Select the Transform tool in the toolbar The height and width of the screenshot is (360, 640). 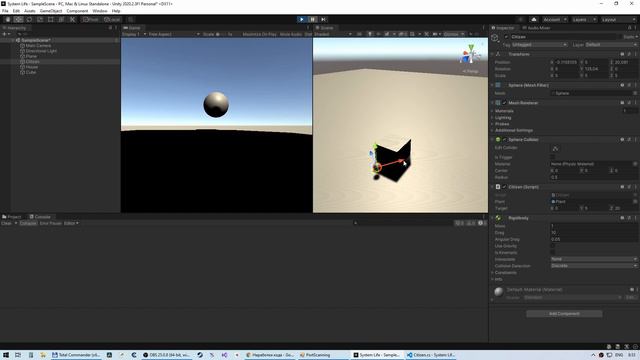[61, 20]
